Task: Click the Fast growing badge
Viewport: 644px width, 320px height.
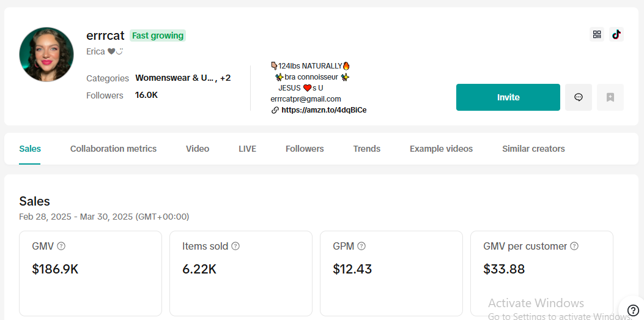Action: coord(158,35)
